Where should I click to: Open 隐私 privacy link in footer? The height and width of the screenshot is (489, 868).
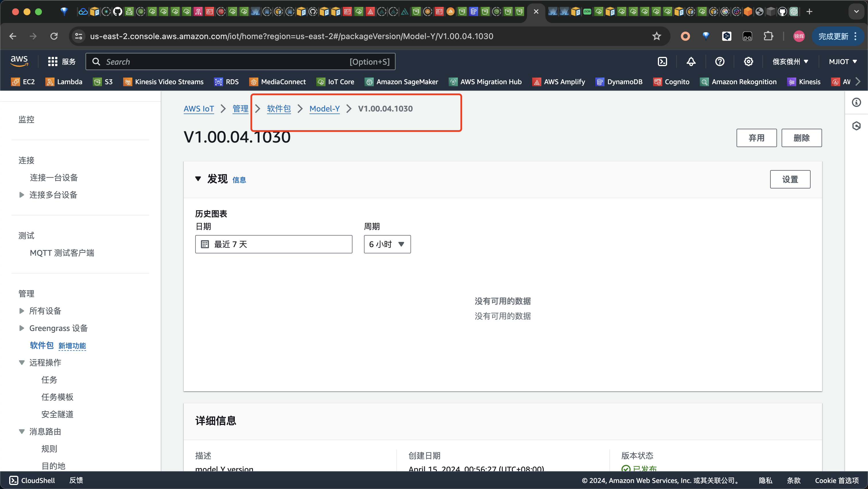[x=765, y=480]
